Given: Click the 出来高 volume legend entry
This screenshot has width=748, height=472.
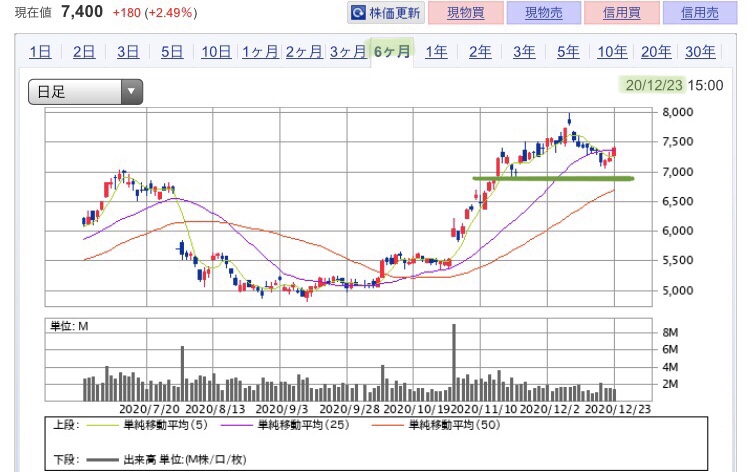Looking at the screenshot, I should pyautogui.click(x=166, y=460).
